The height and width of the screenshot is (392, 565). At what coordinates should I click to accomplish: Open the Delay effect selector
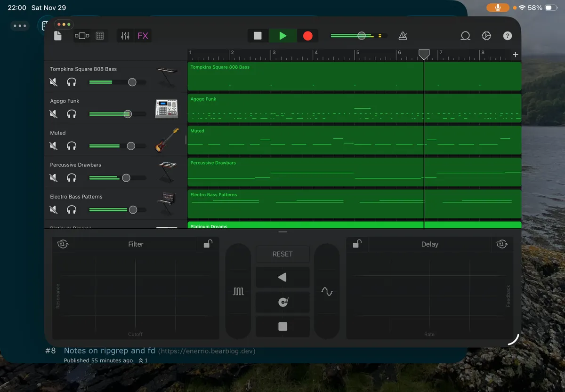pos(429,244)
